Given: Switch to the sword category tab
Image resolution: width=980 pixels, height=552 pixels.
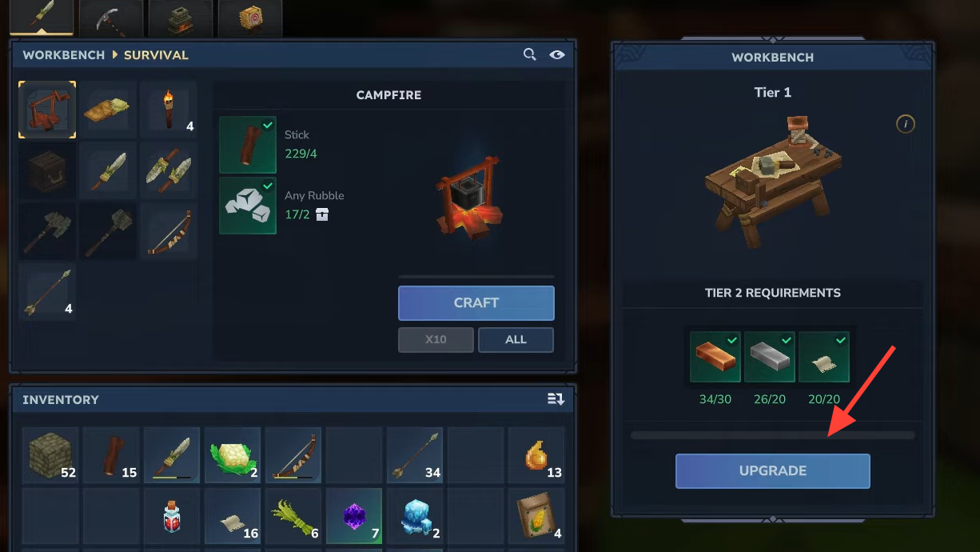Looking at the screenshot, I should (42, 18).
